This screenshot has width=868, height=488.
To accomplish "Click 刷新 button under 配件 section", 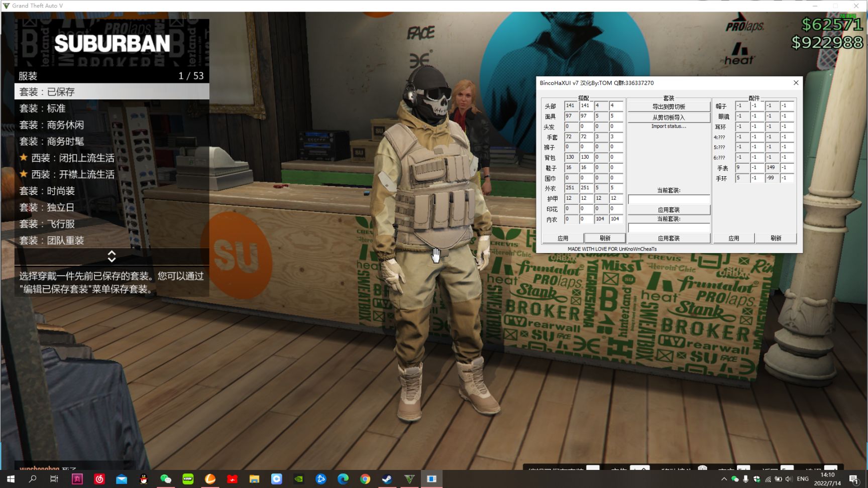I will point(776,238).
